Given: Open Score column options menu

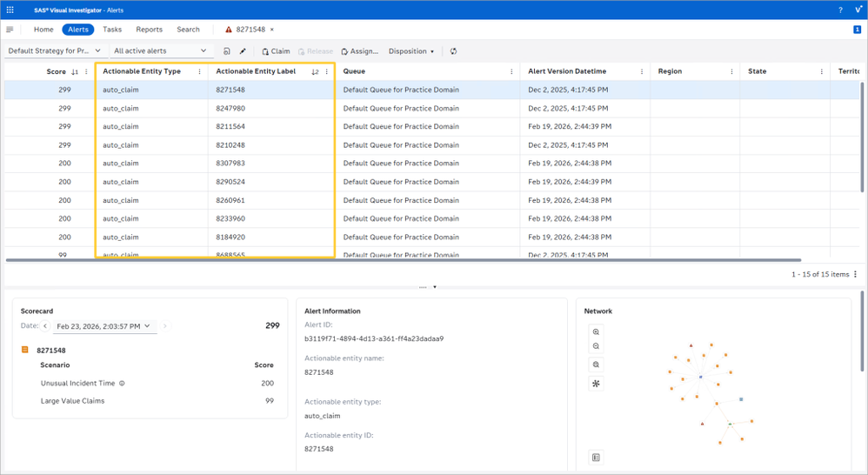Looking at the screenshot, I should click(x=86, y=71).
